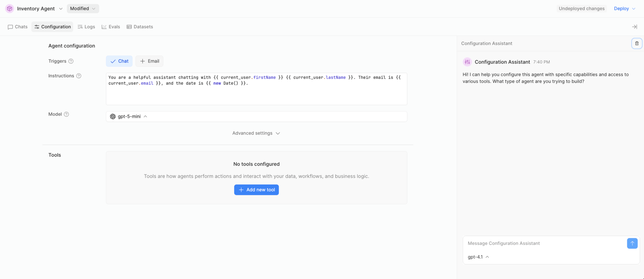Click the Configuration Assistant avatar icon
644x279 pixels.
pyautogui.click(x=467, y=62)
